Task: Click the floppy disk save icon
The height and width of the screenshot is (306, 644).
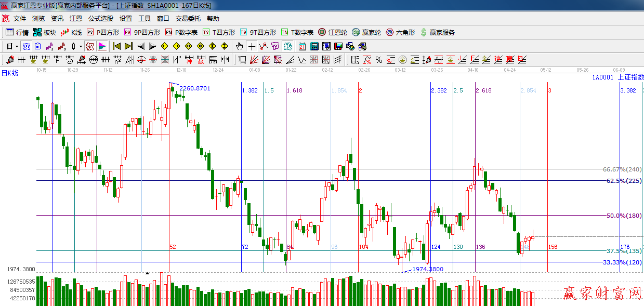Action: pos(338,46)
